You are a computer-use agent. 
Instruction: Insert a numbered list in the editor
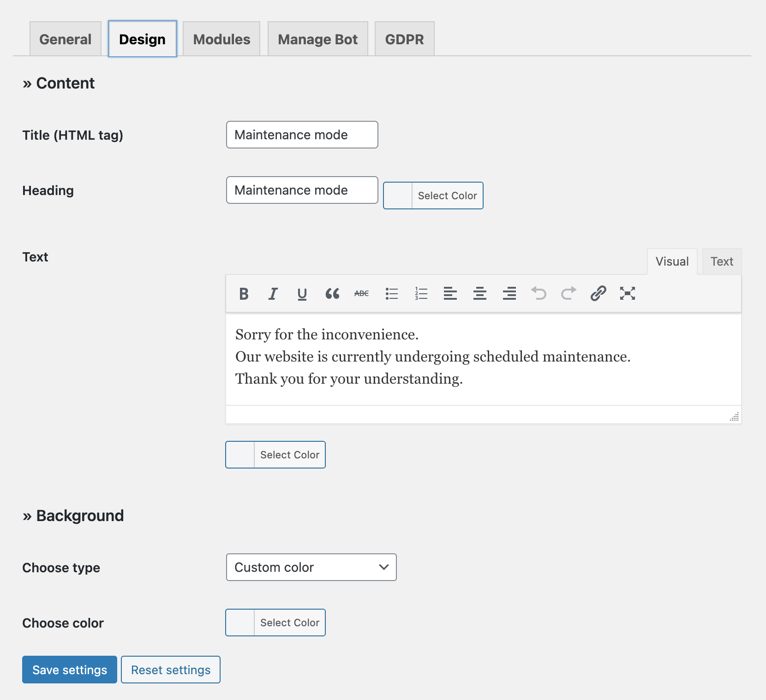[421, 294]
